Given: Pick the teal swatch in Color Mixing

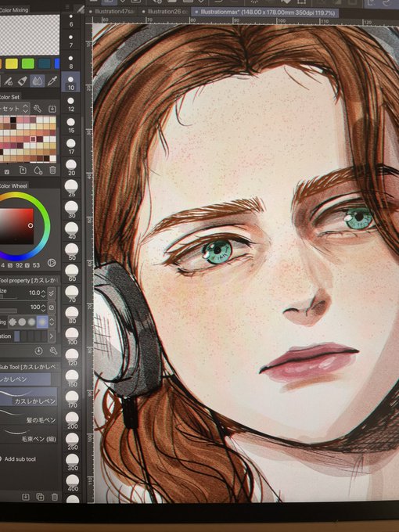Looking at the screenshot, I should point(45,63).
